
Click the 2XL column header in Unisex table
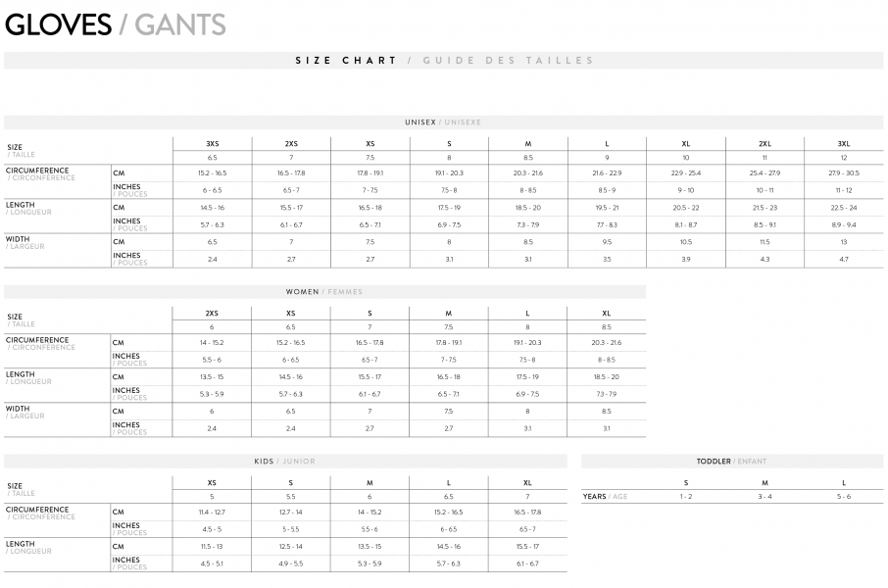click(x=765, y=144)
